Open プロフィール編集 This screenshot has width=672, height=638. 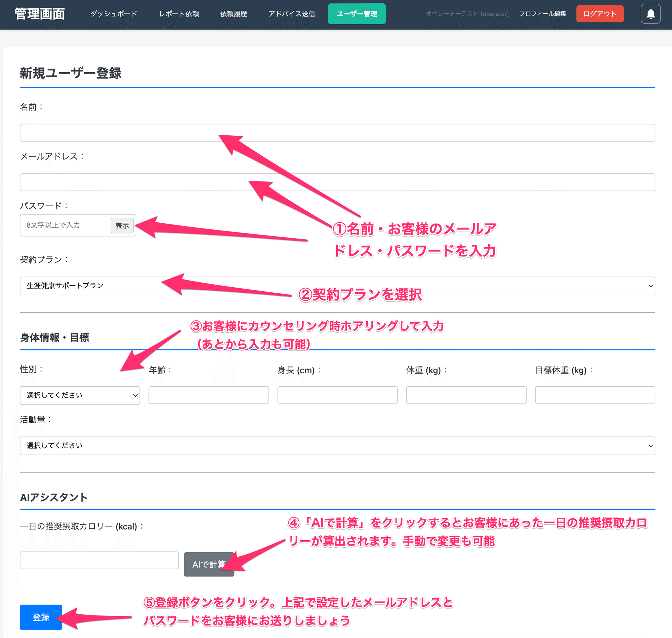(x=543, y=13)
